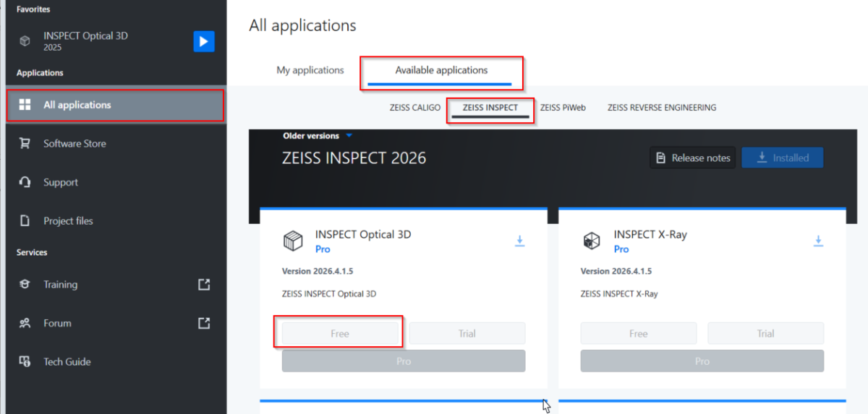Viewport: 868px width, 414px height.
Task: Click the INSPECT Optical 3D card cube icon
Action: click(292, 241)
